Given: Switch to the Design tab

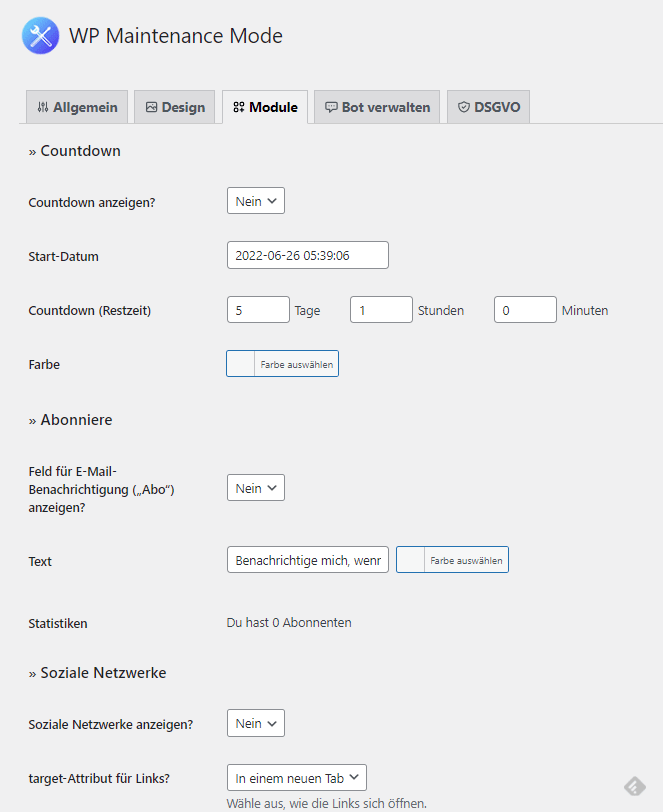Looking at the screenshot, I should click(x=175, y=107).
